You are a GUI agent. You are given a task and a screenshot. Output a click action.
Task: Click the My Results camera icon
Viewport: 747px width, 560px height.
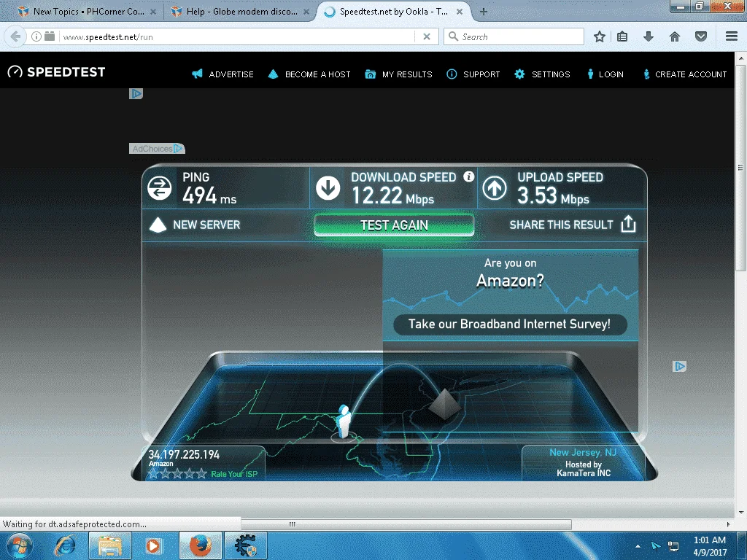(370, 74)
